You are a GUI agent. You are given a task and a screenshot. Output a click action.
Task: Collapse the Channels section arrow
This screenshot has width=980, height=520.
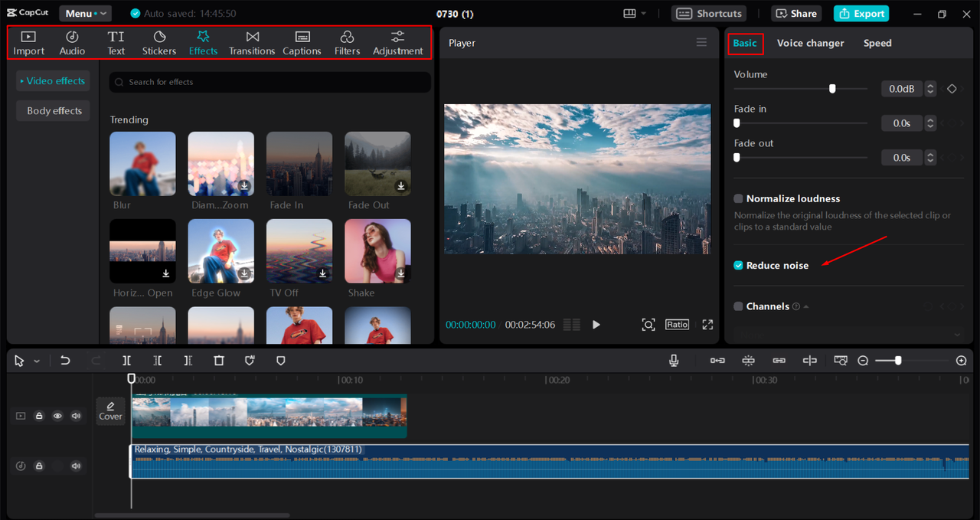806,306
